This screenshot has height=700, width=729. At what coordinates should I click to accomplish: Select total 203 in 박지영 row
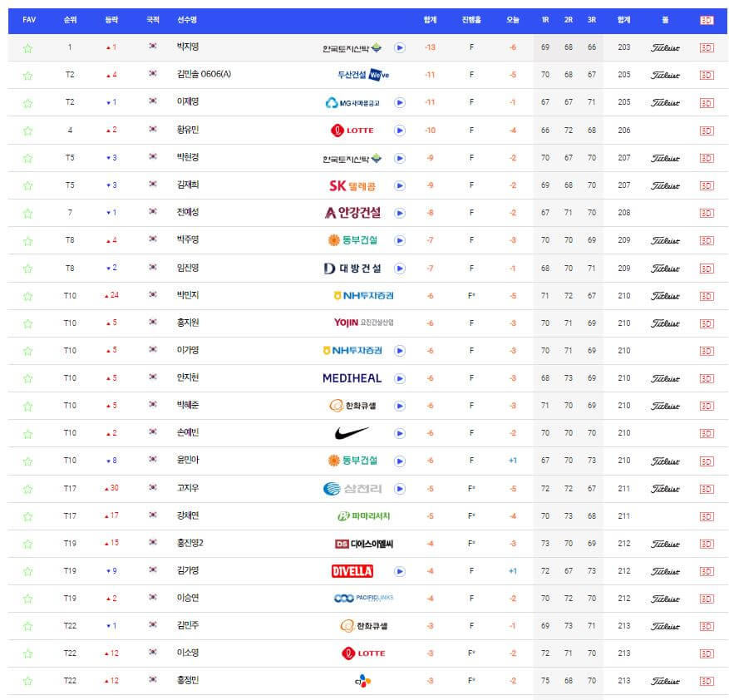(x=624, y=47)
